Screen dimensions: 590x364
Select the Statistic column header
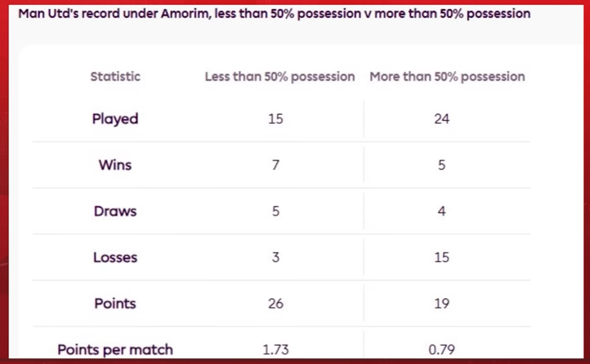pos(115,76)
